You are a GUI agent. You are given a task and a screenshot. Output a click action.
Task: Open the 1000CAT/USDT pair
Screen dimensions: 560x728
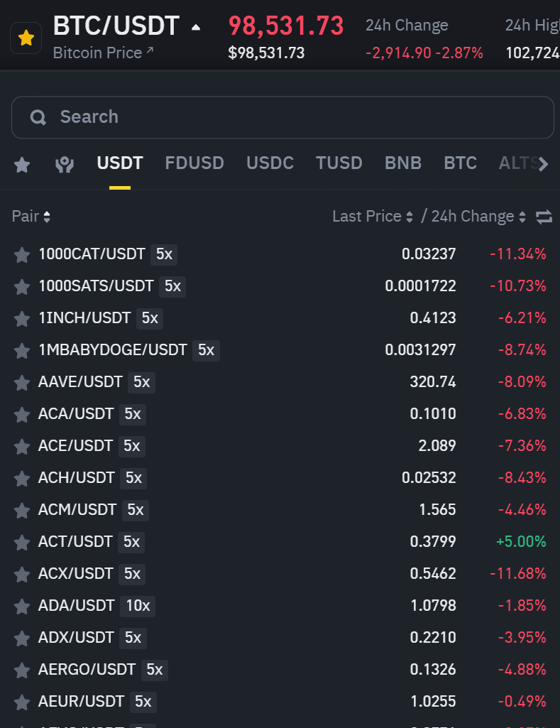(x=280, y=254)
